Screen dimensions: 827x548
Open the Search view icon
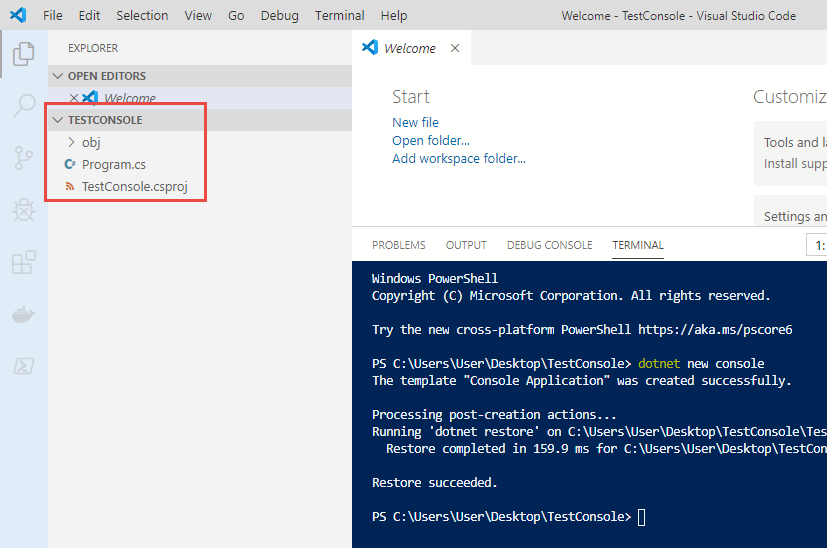pyautogui.click(x=24, y=105)
